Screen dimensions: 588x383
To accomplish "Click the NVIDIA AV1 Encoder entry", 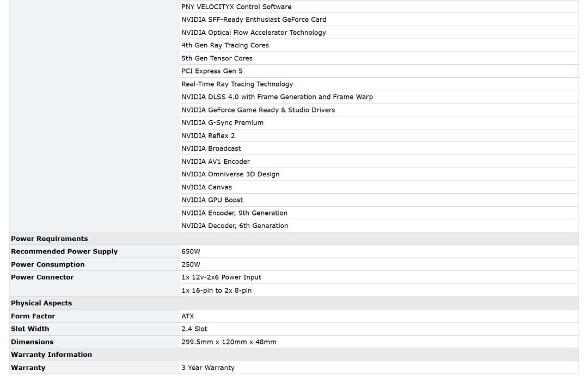I will pyautogui.click(x=216, y=162).
